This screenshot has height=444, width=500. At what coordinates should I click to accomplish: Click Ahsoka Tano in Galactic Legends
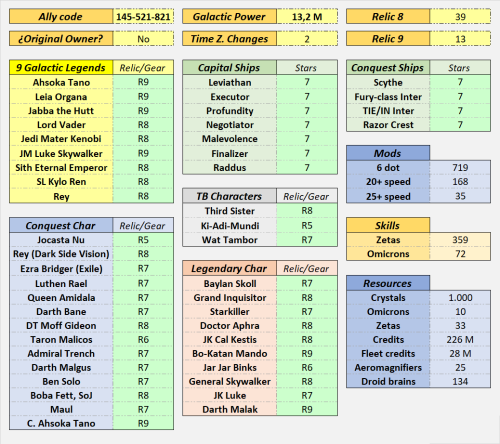61,82
